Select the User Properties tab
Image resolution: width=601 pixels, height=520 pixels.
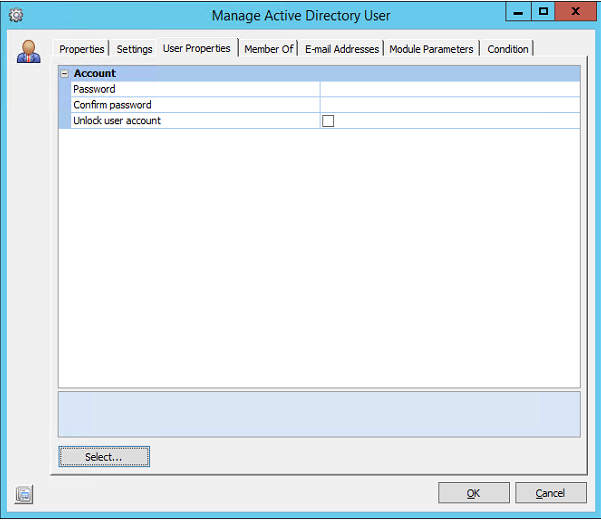coord(197,48)
